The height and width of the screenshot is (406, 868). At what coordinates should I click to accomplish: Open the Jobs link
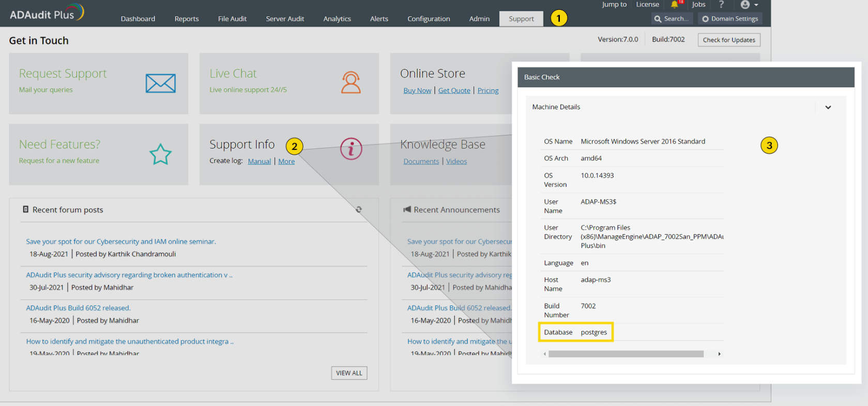(x=698, y=5)
